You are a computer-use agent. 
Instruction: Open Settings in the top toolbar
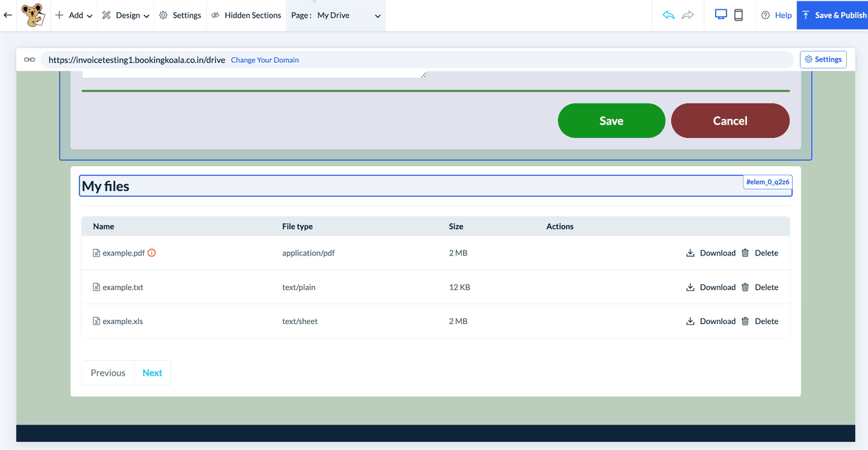[180, 15]
